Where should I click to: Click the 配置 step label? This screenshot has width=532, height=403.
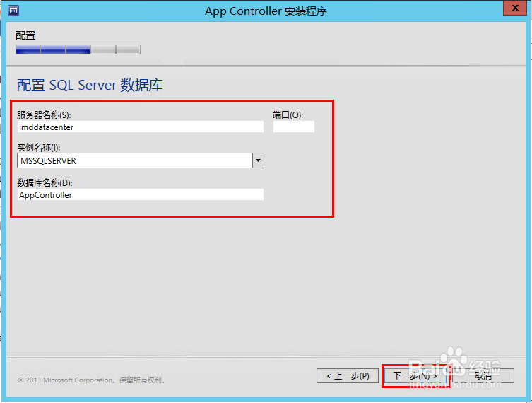tap(25, 35)
